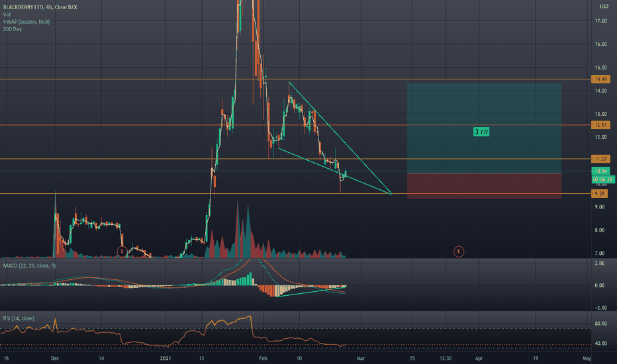Select the 200 Day indicator legend
The height and width of the screenshot is (364, 617).
point(12,29)
